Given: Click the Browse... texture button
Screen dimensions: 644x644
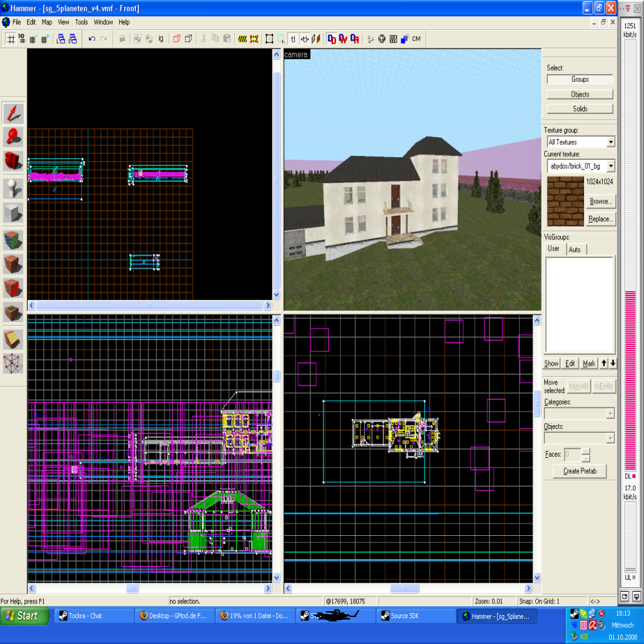Looking at the screenshot, I should [600, 202].
